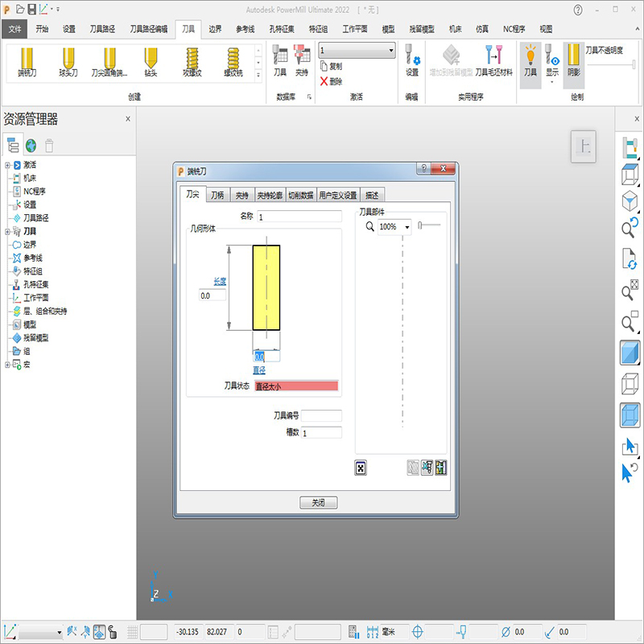Open the database group dialog launcher
The image size is (644, 644).
(309, 97)
